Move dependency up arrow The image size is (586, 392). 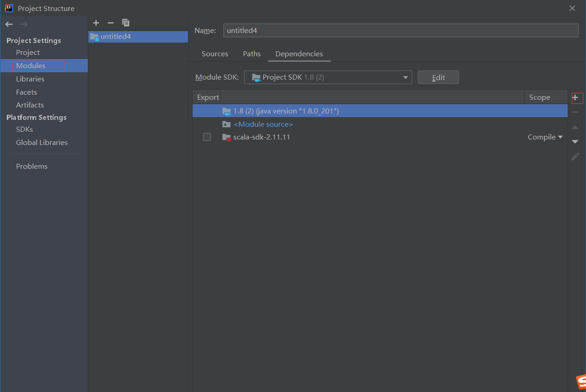[575, 127]
